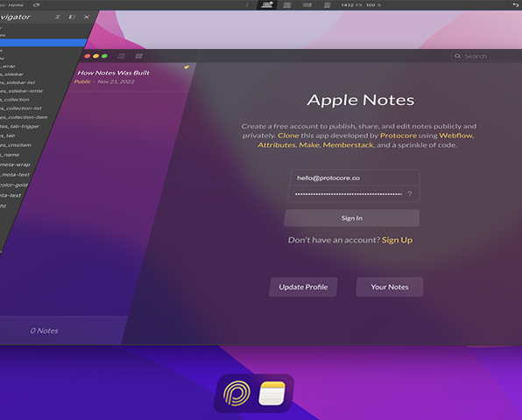The image size is (522, 420).
Task: Switch to the mobile landscape breakpoint icon
Action: coord(307,5)
